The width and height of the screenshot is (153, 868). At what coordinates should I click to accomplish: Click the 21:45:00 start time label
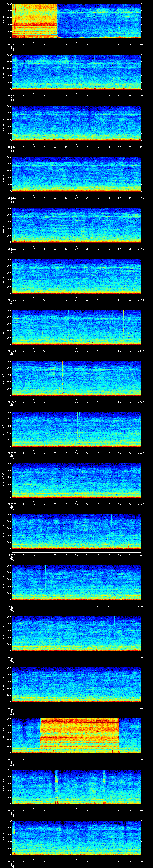12,862
